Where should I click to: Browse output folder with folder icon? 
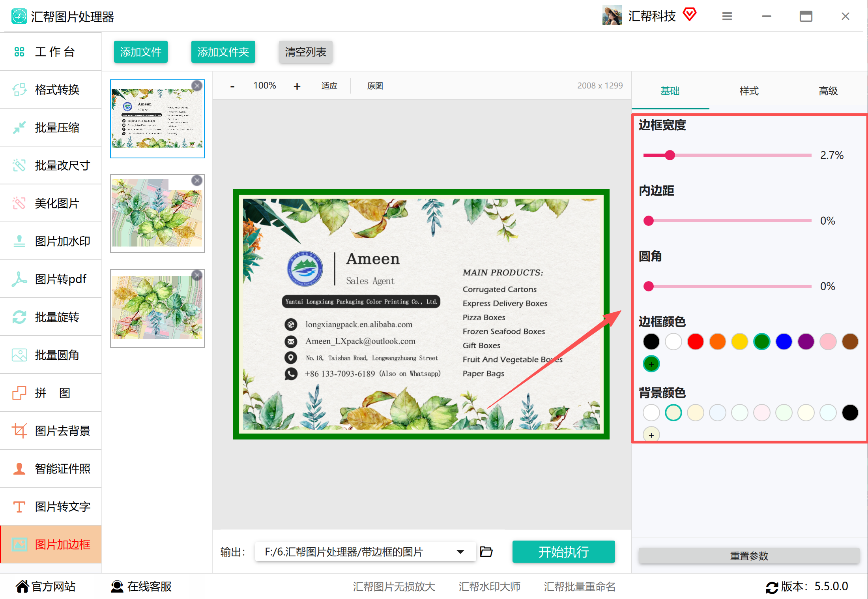point(486,552)
